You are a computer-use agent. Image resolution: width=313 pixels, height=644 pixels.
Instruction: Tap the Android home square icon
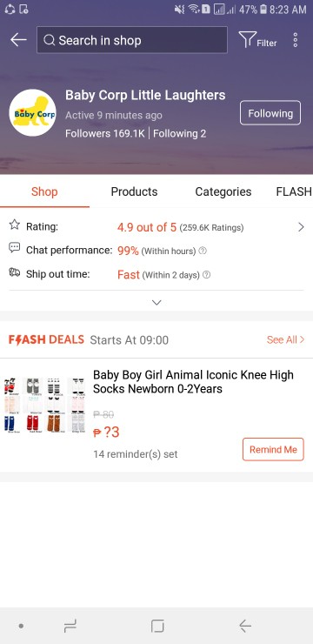(x=157, y=626)
